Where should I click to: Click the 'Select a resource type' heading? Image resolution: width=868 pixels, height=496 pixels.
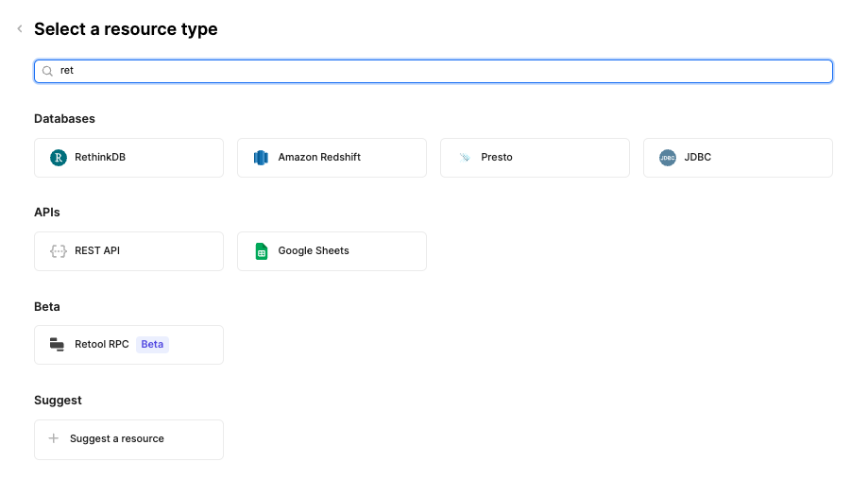pos(126,28)
